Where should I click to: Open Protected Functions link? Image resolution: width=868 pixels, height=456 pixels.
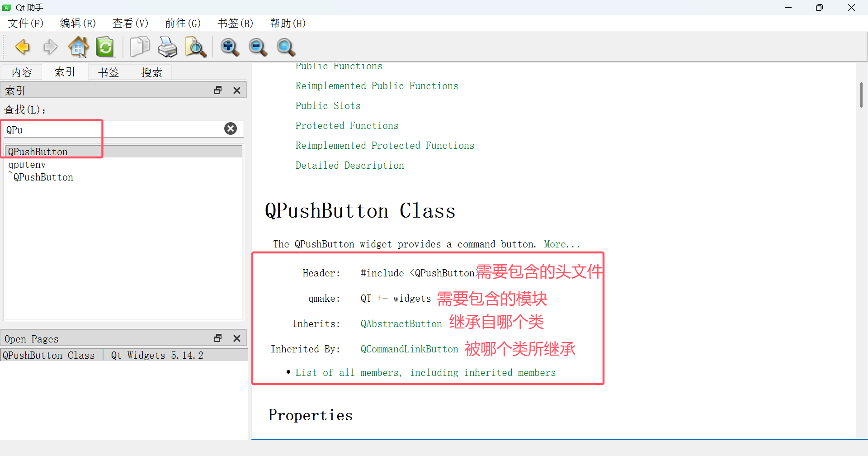[x=347, y=126]
